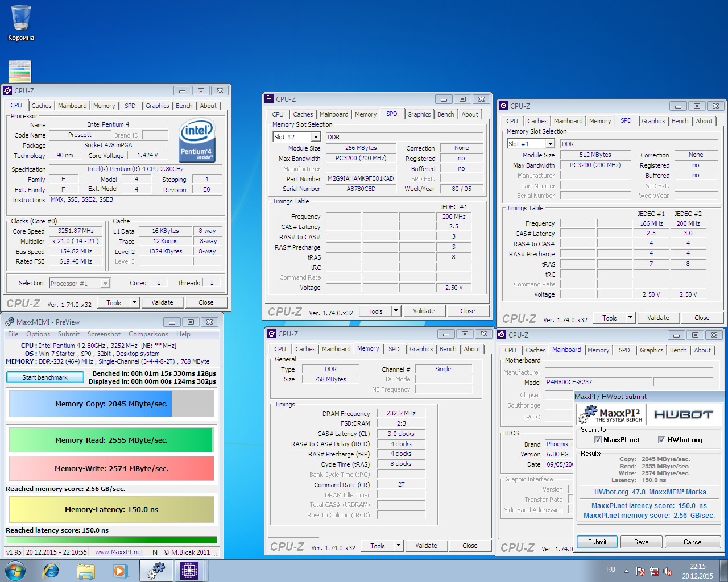This screenshot has height=582, width=728.
Task: Click the muted volume speaker tray icon
Action: pos(668,571)
